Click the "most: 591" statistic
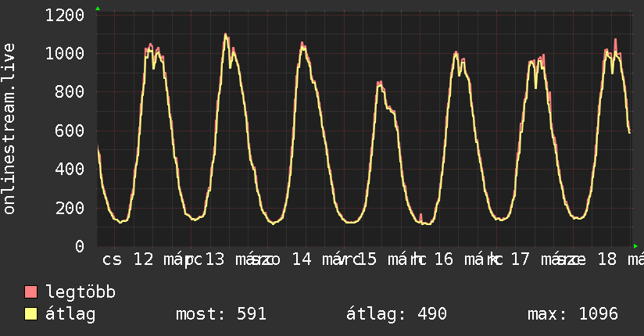This screenshot has height=336, width=644. pos(221,314)
